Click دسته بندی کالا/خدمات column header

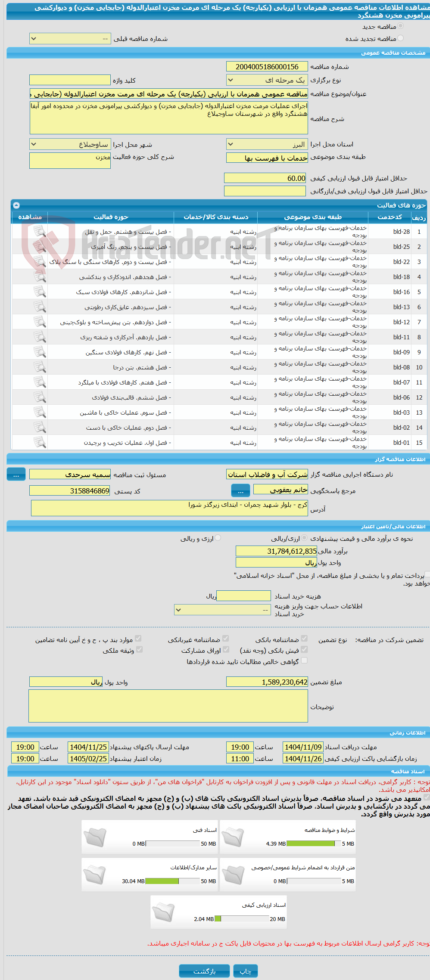coord(216,217)
